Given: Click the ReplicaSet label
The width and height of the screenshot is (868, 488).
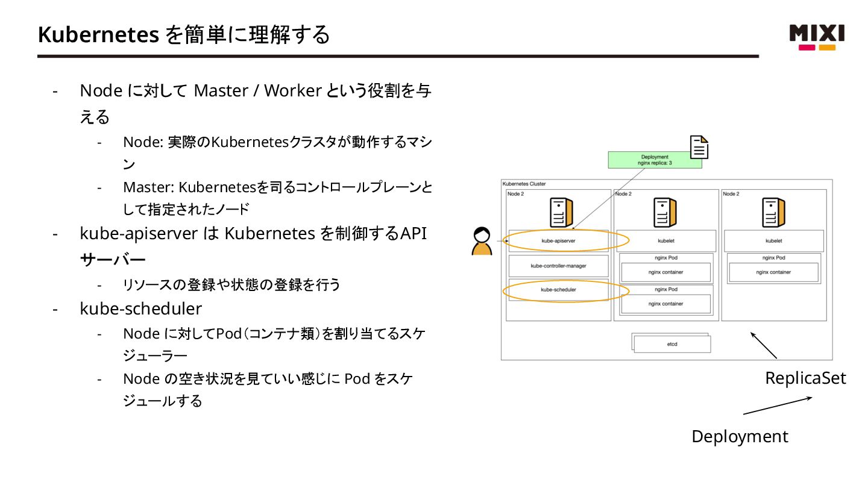Looking at the screenshot, I should pos(805,378).
